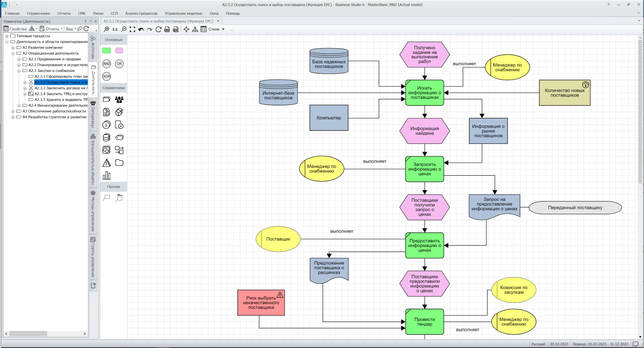Toggle the pin on the Навигатор panel

coord(91,21)
